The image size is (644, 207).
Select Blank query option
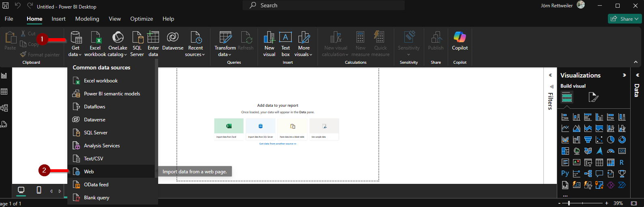[111, 198]
